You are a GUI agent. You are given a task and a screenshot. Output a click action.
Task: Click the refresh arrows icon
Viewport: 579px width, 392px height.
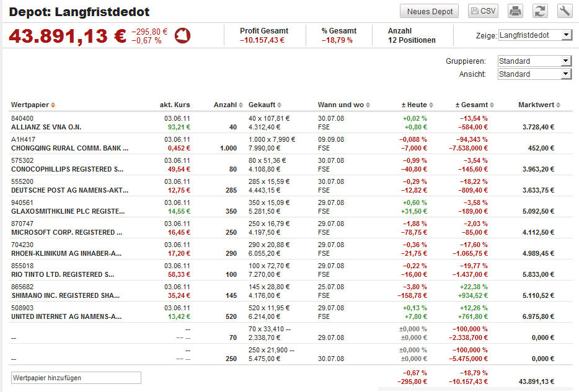click(x=541, y=11)
